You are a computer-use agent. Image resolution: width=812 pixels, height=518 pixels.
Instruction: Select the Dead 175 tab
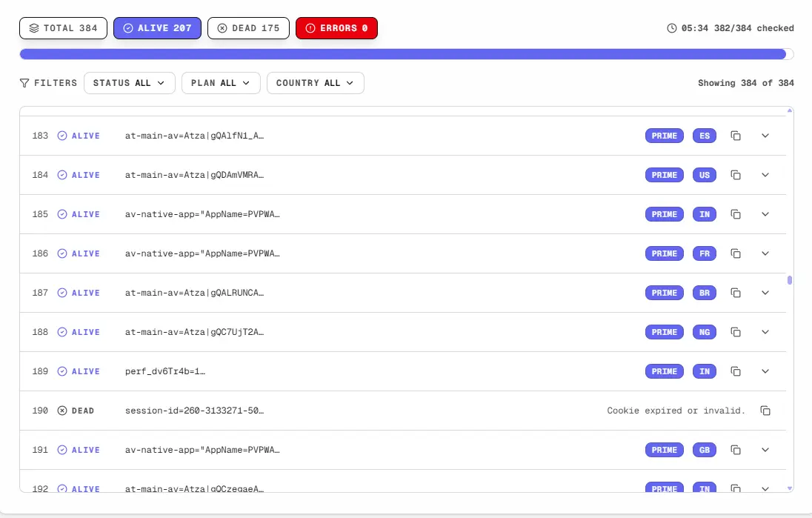pos(249,28)
